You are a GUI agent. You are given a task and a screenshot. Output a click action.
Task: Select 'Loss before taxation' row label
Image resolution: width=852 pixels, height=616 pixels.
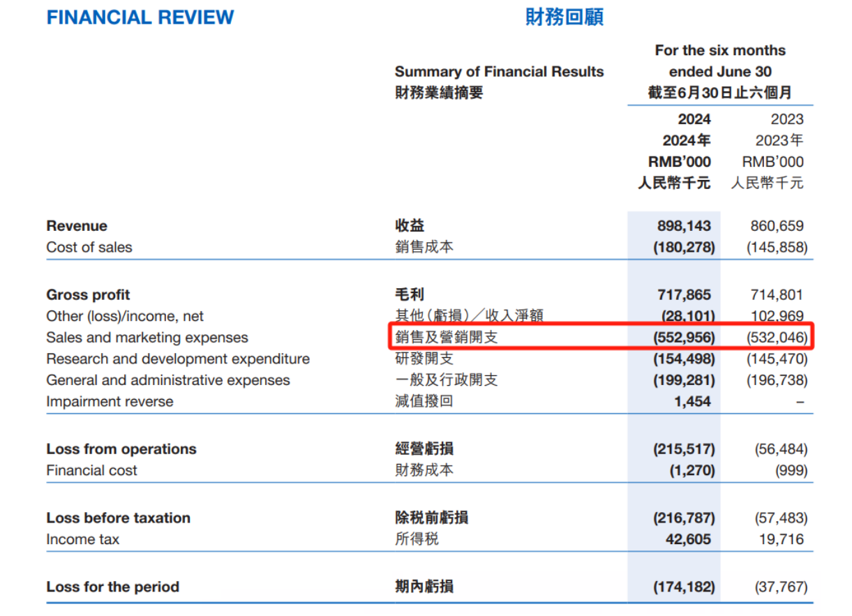coord(118,518)
